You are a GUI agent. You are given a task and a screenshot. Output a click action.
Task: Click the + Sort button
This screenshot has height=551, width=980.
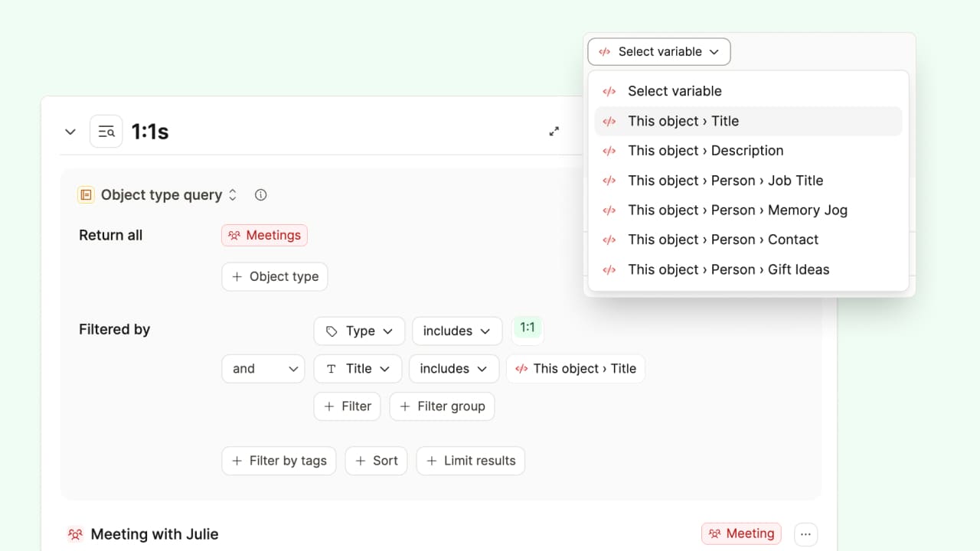click(376, 461)
